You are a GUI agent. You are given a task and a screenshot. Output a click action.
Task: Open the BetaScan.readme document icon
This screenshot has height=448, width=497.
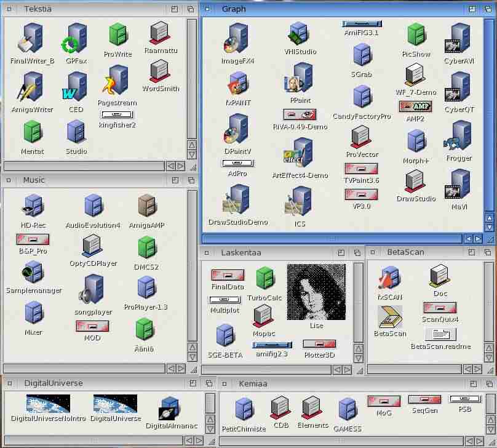(440, 334)
